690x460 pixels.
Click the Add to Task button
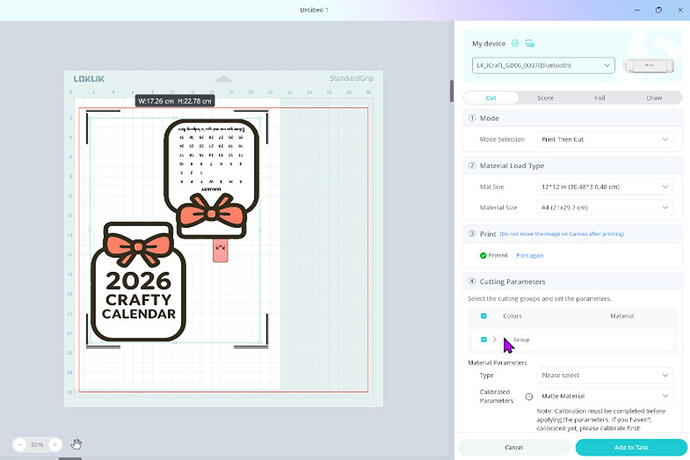[x=629, y=447]
